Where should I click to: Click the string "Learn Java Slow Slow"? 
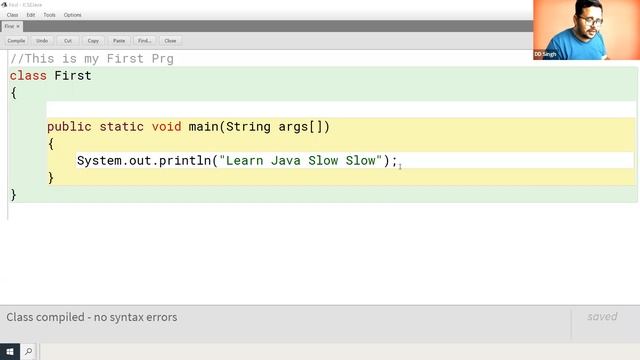301,161
